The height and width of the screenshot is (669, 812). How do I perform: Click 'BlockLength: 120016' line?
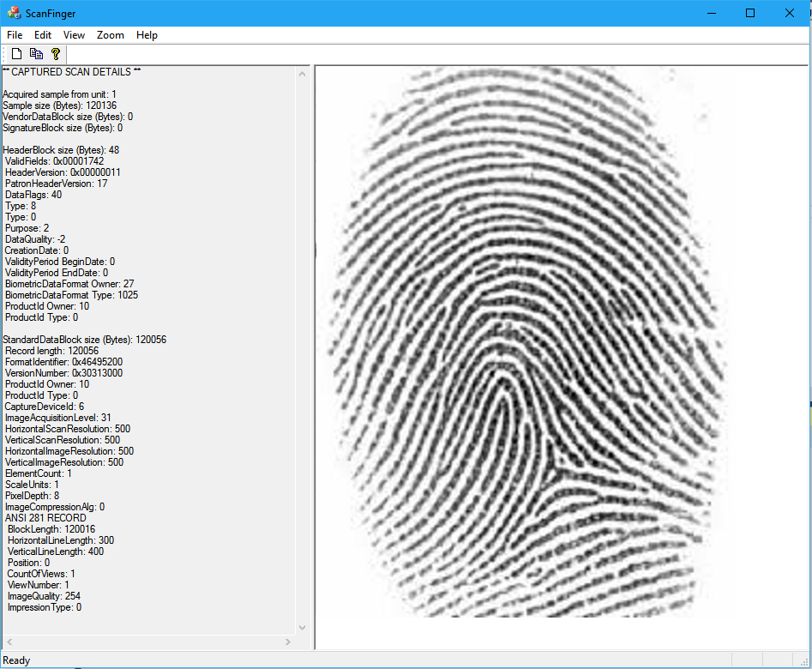tap(51, 529)
